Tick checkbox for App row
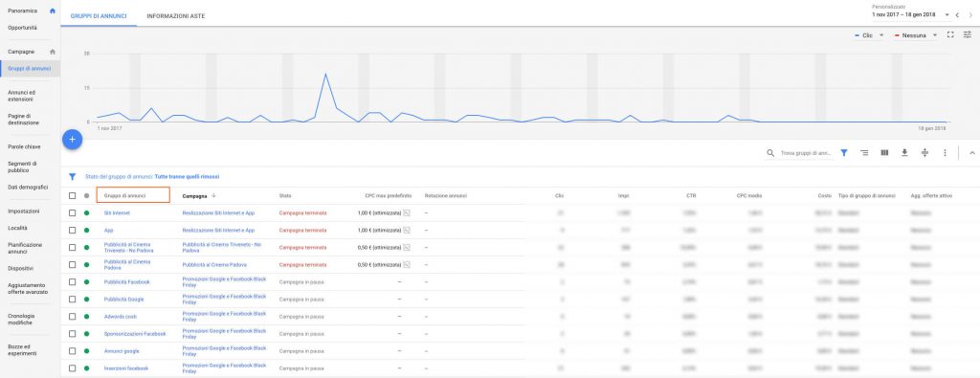Screen dimensions: 980x378 [x=73, y=230]
